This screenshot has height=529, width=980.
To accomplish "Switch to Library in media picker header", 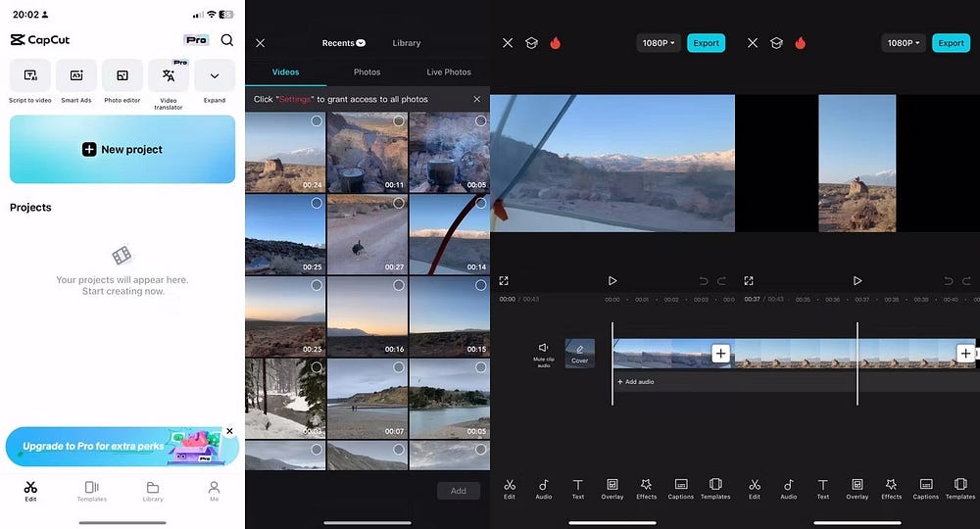I will pyautogui.click(x=407, y=43).
